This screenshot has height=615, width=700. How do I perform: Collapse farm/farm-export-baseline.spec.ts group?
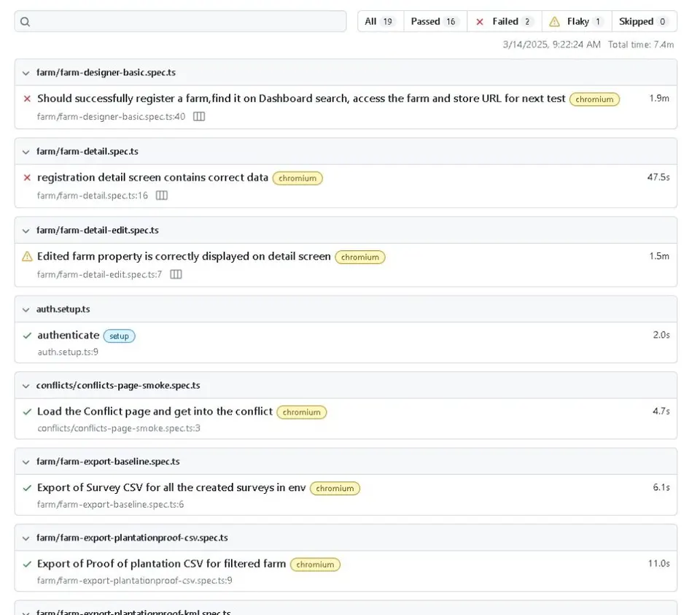(x=26, y=462)
